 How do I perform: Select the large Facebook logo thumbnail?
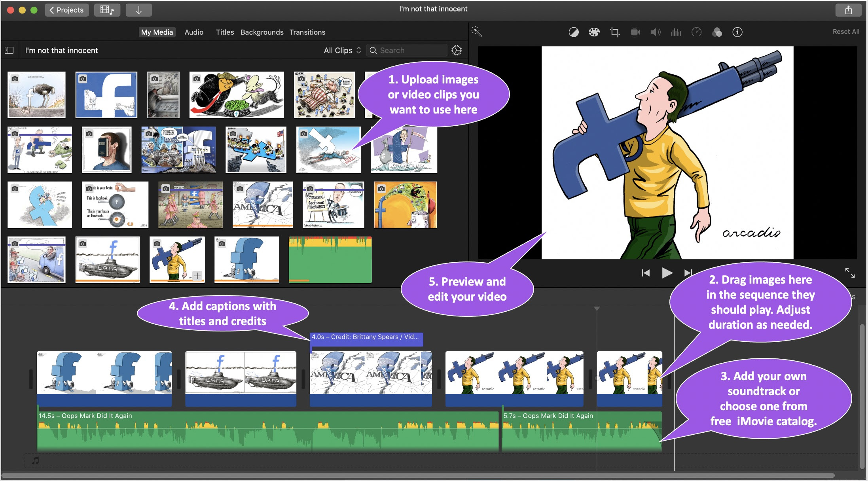click(106, 95)
